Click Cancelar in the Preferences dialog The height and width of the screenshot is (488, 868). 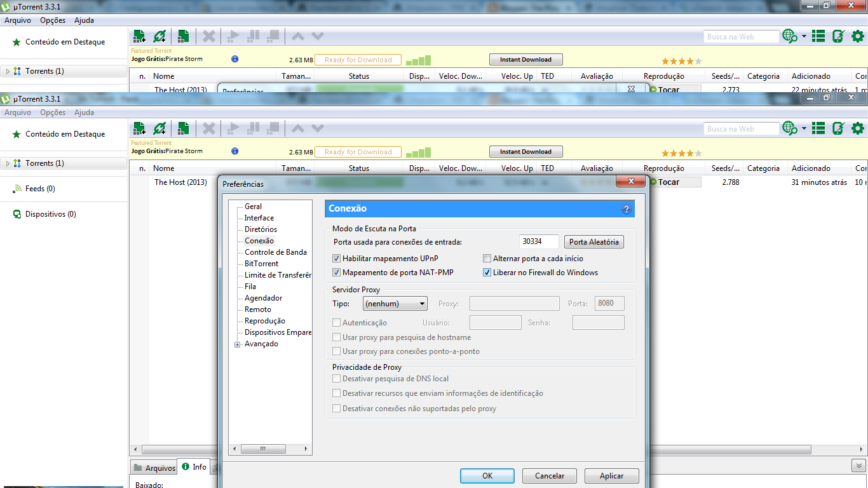point(550,475)
